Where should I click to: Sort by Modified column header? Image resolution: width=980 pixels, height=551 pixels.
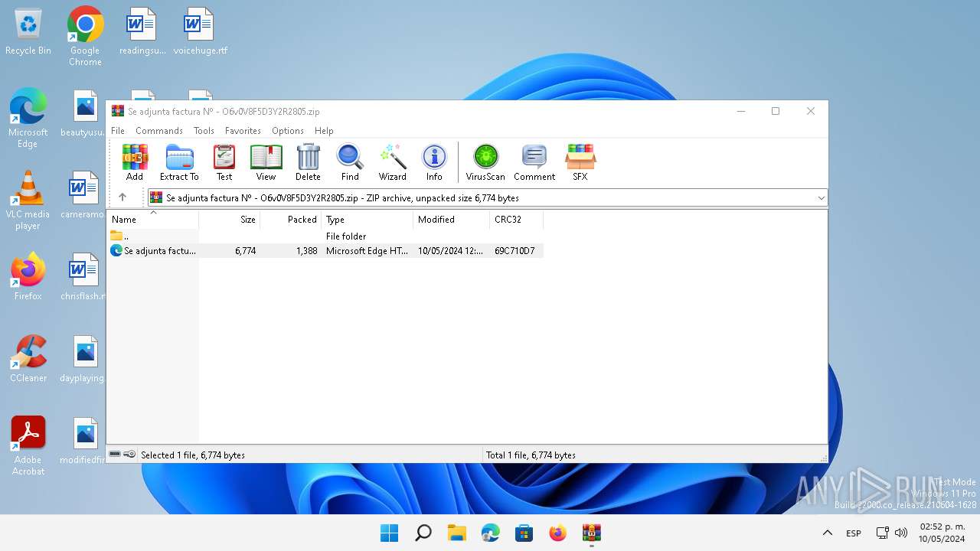[x=452, y=220]
